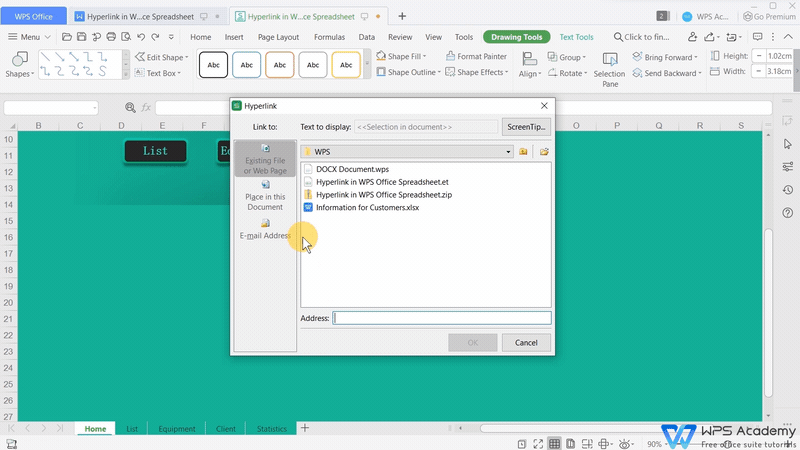Image resolution: width=800 pixels, height=450 pixels.
Task: Switch to the Equipment sheet tab
Action: [177, 429]
